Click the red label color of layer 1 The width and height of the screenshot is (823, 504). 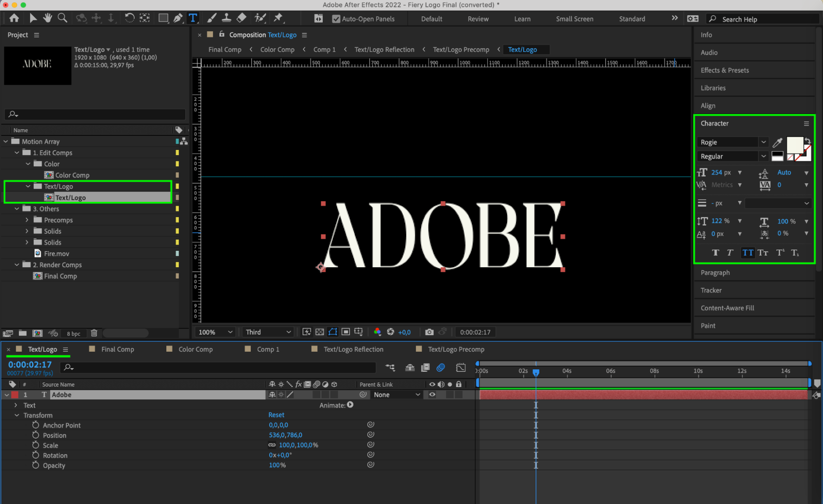[x=15, y=394]
